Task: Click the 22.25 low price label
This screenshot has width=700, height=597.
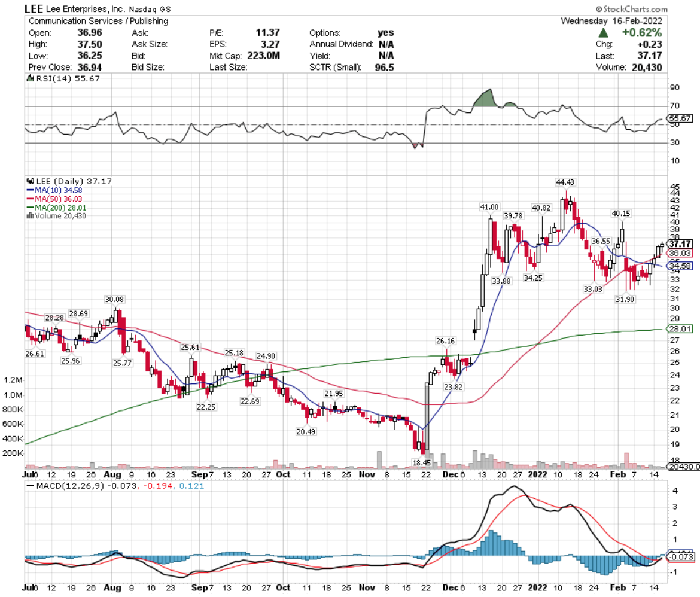Action: coord(206,407)
